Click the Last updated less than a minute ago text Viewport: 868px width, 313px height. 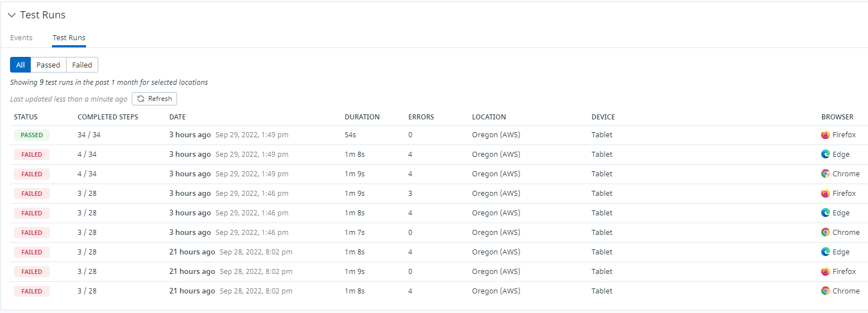[69, 99]
